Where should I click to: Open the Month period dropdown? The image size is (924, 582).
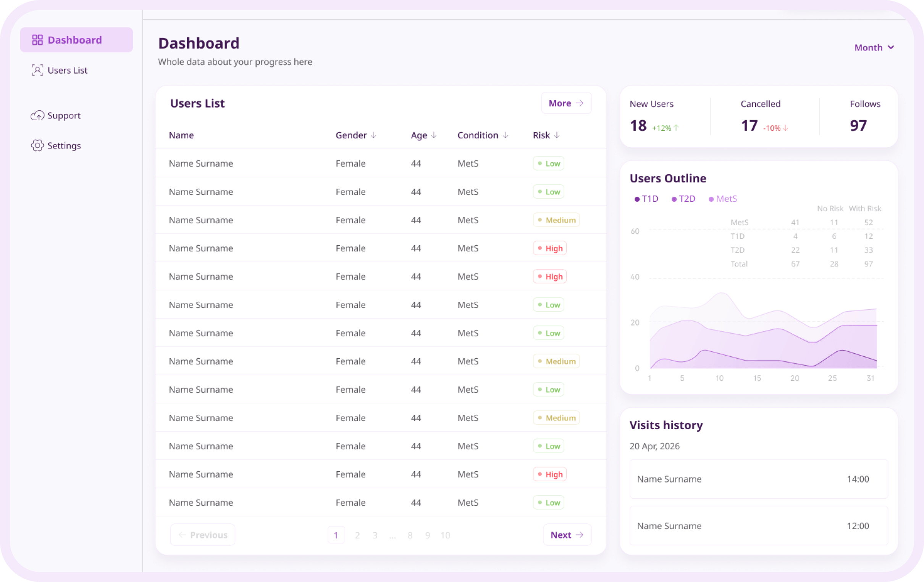pyautogui.click(x=874, y=48)
